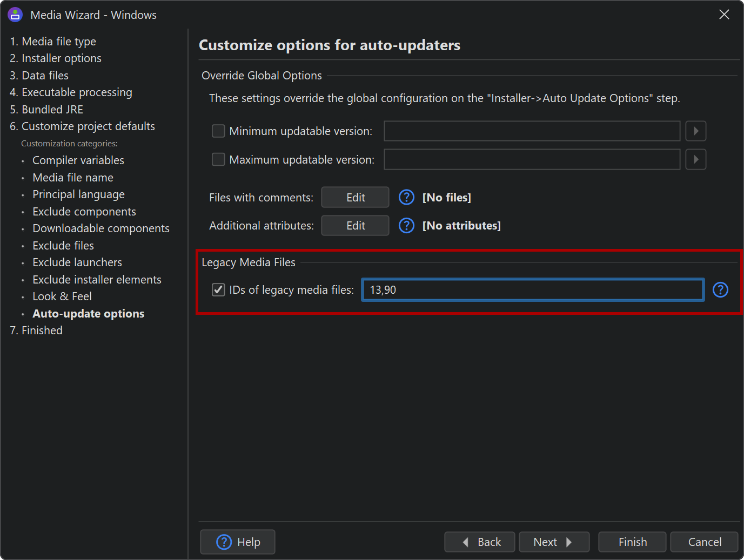
Task: Edit files with comments
Action: tap(355, 198)
